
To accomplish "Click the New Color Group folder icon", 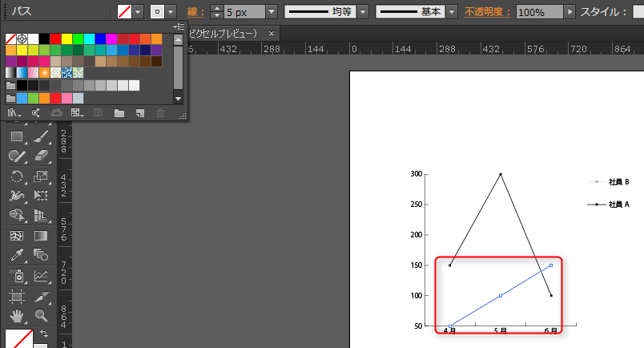I will [x=119, y=113].
